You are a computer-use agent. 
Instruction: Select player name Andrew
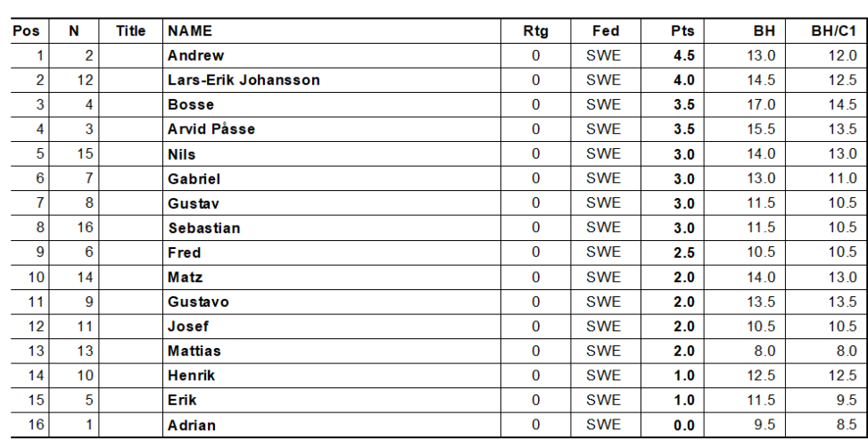195,55
